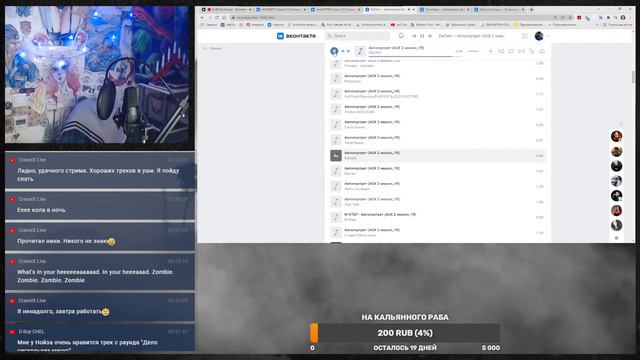The height and width of the screenshot is (360, 640).
Task: Close the active VK audio tab
Action: (414, 9)
